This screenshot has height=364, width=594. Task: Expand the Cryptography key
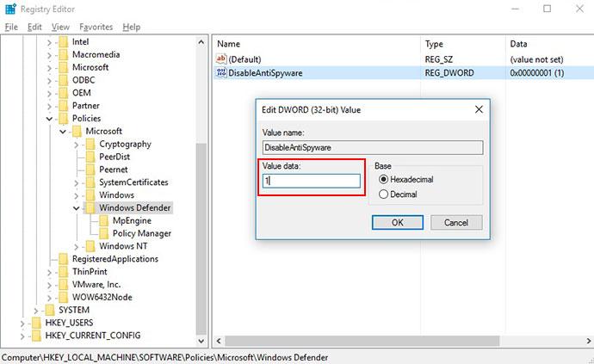[x=76, y=145]
